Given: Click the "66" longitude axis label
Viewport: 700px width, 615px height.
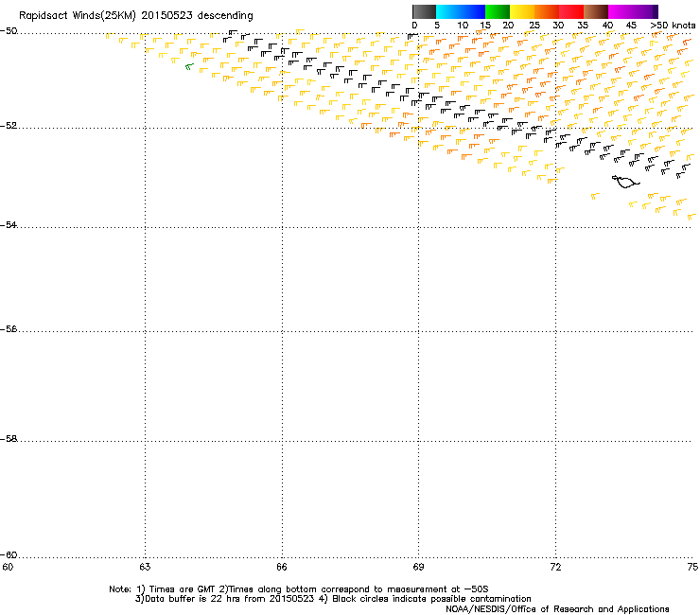Looking at the screenshot, I should coord(282,567).
